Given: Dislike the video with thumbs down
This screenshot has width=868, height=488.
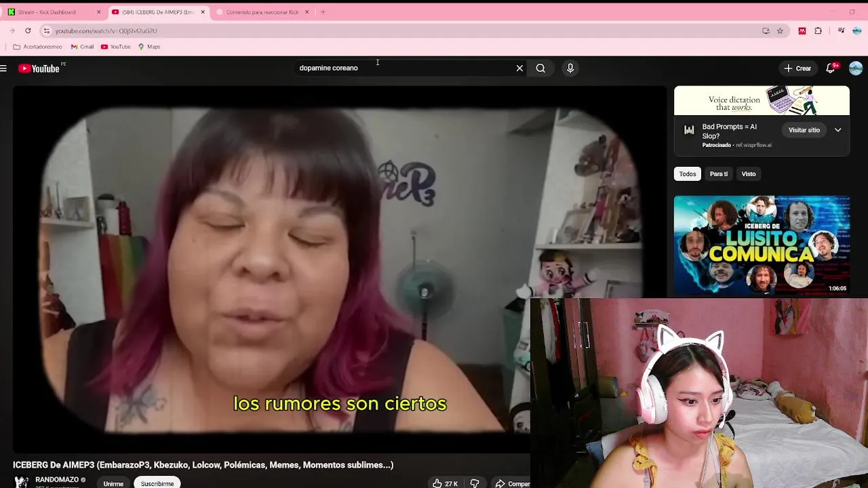Looking at the screenshot, I should 475,483.
